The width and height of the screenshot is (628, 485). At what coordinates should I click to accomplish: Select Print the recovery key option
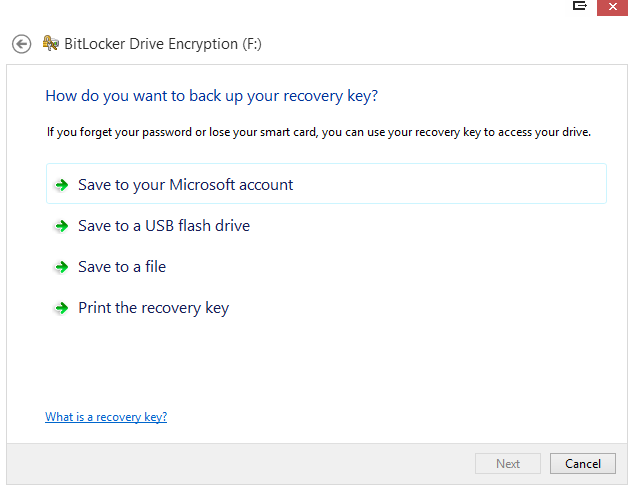click(153, 308)
